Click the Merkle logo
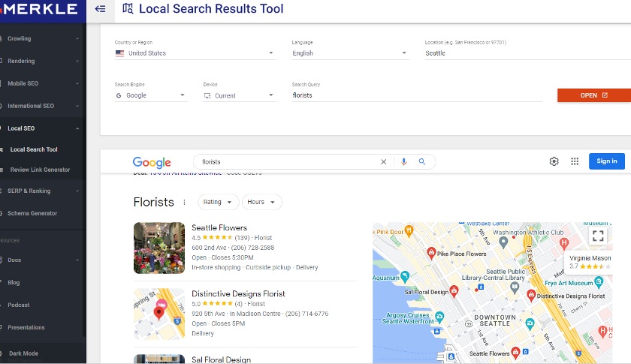The image size is (631, 364). pos(40,9)
